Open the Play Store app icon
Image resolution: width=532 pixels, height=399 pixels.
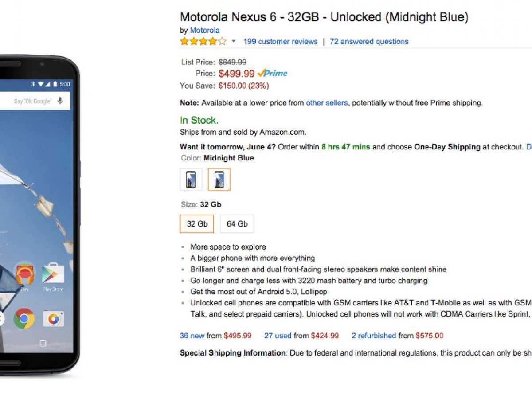click(x=53, y=275)
